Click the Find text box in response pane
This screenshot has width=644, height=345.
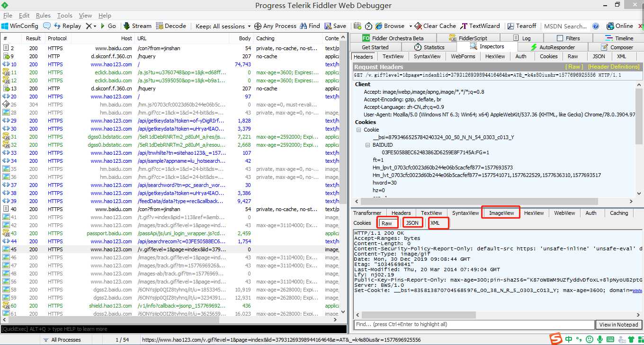(474, 325)
